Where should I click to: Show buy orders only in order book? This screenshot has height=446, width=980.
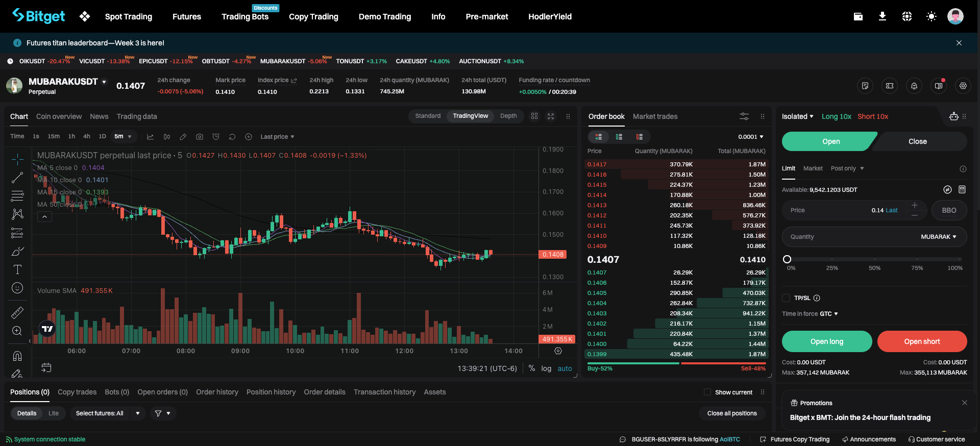pos(619,137)
